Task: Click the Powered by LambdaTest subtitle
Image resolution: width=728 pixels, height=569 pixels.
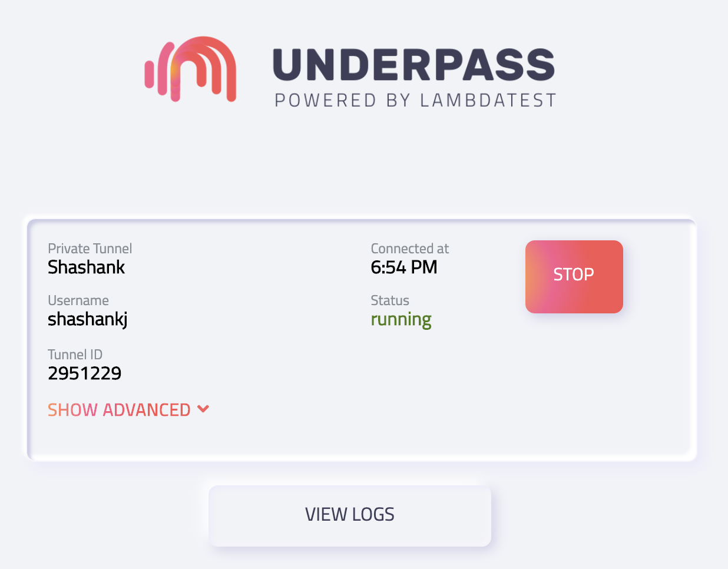Action: coord(415,101)
